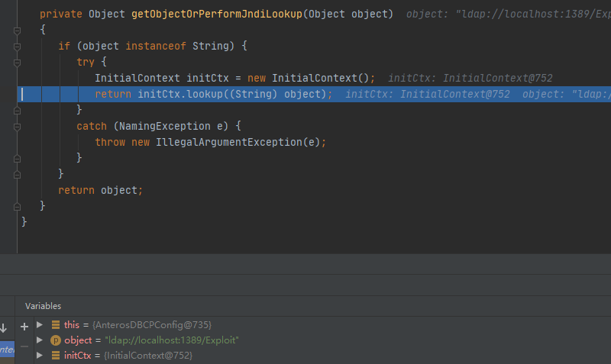Image resolution: width=611 pixels, height=364 pixels.
Task: Collapse the 'if (object instanceof String)' block
Action: pyautogui.click(x=17, y=46)
